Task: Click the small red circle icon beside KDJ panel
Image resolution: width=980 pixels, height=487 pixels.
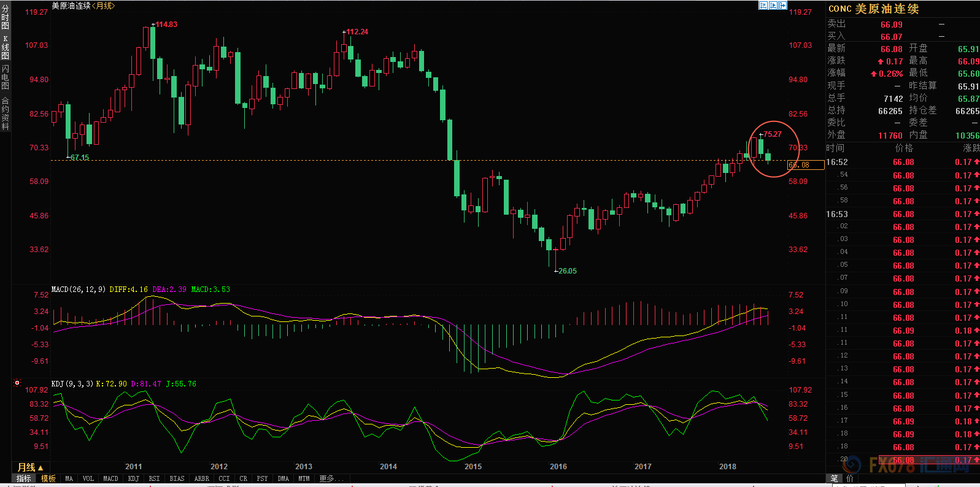Action: click(x=17, y=383)
